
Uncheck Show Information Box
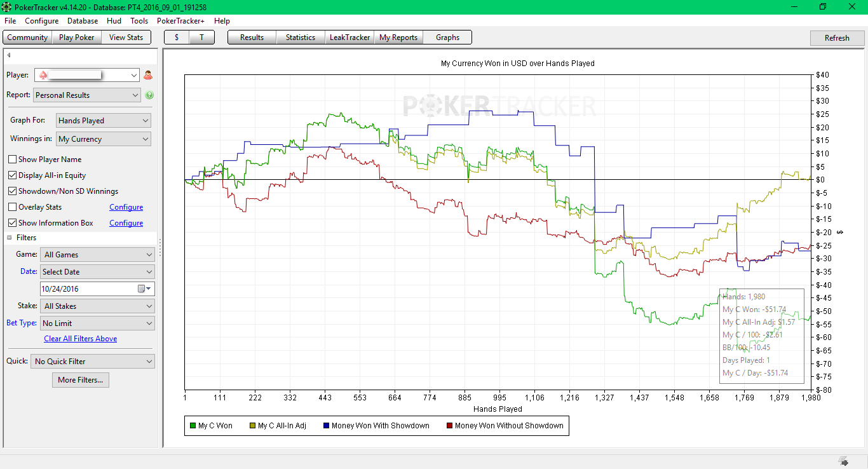pyautogui.click(x=13, y=223)
